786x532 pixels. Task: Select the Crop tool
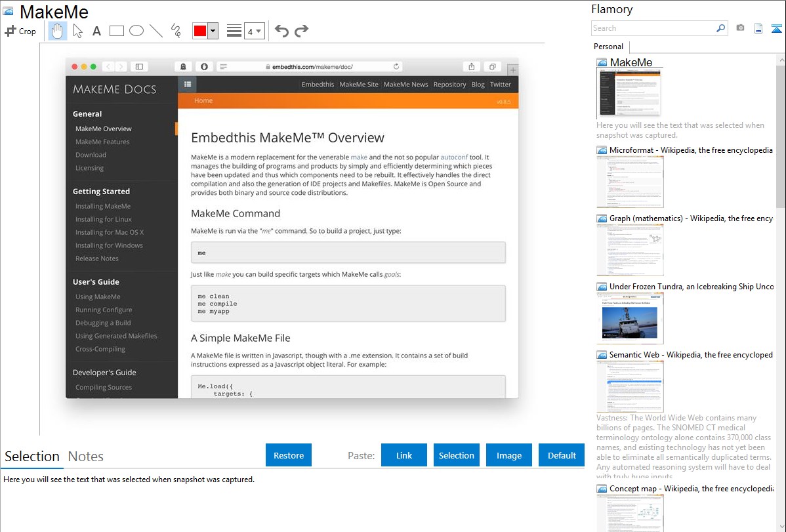tap(20, 31)
